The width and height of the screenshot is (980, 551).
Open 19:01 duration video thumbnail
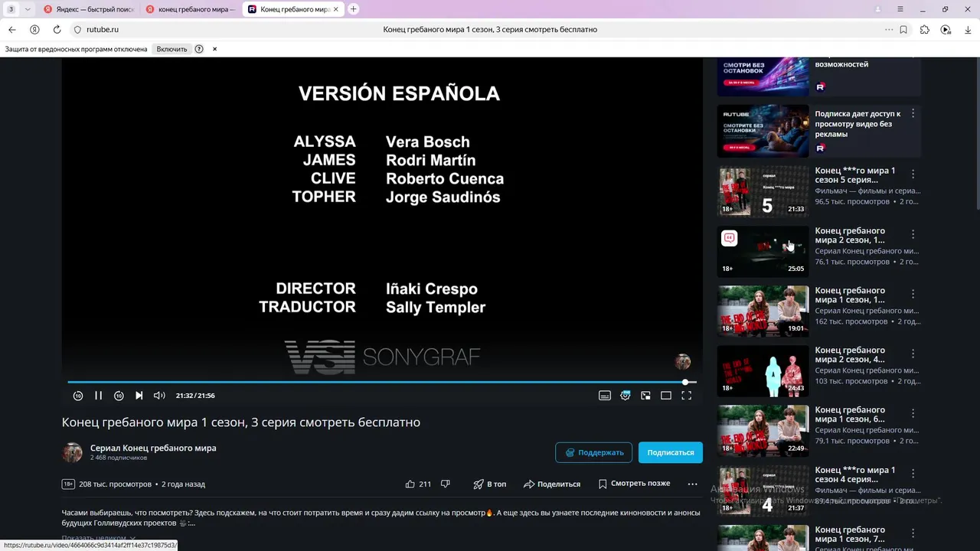pos(763,311)
